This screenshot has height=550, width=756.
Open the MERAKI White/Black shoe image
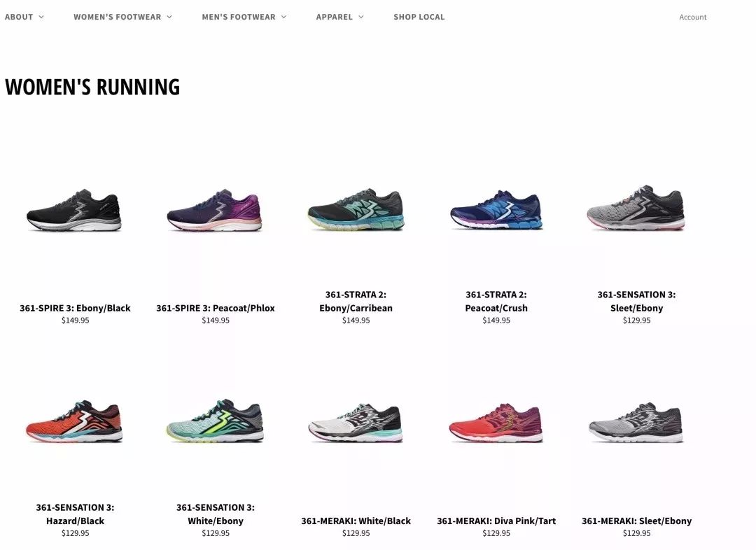(x=356, y=423)
